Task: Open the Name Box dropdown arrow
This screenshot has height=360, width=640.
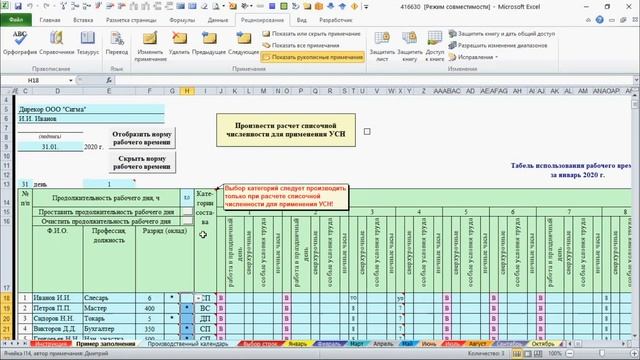Action: pos(71,80)
